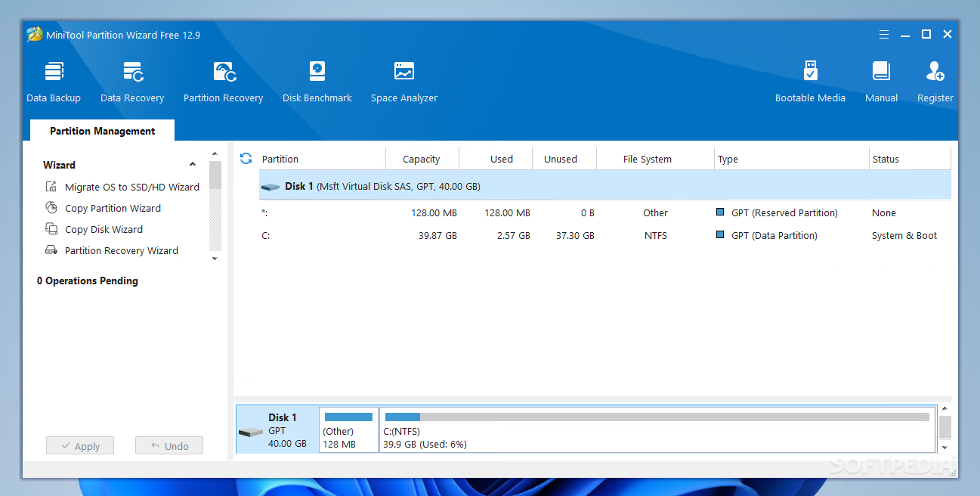Click the disk map scroll up arrow
980x496 pixels.
pos(945,410)
